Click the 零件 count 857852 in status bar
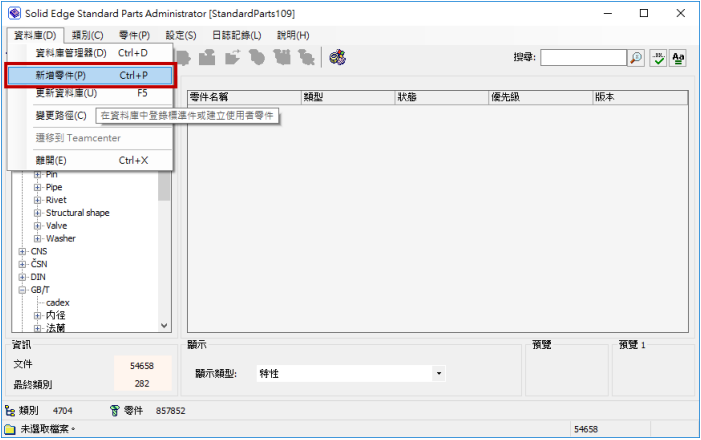The image size is (701, 440). pos(171,411)
